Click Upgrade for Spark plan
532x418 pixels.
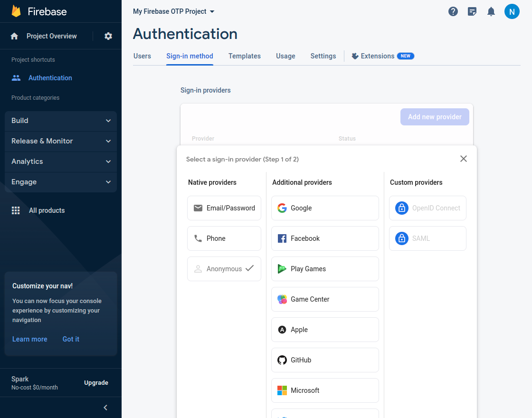point(96,383)
